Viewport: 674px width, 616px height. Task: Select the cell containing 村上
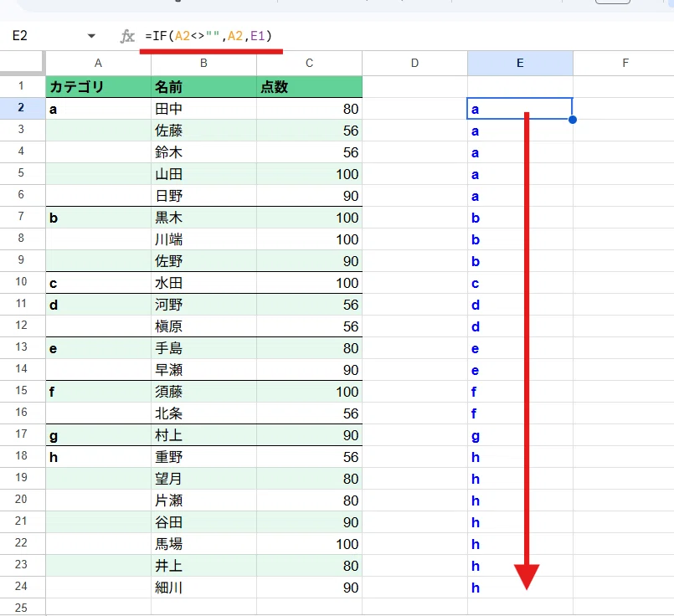(x=203, y=435)
